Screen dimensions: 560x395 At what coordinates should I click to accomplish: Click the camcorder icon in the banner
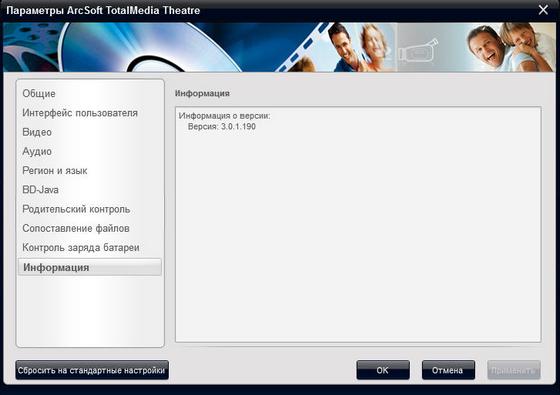coord(419,51)
